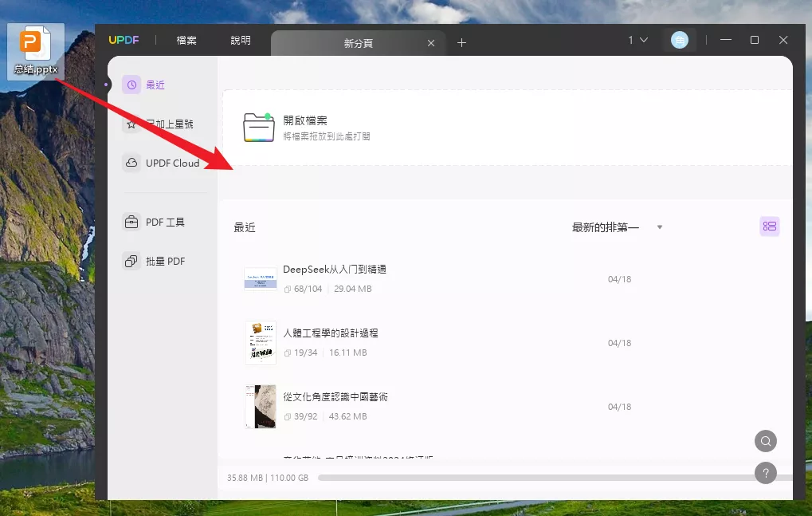Select 最近 in the sidebar
Viewport: 812px width, 516px height.
click(155, 85)
